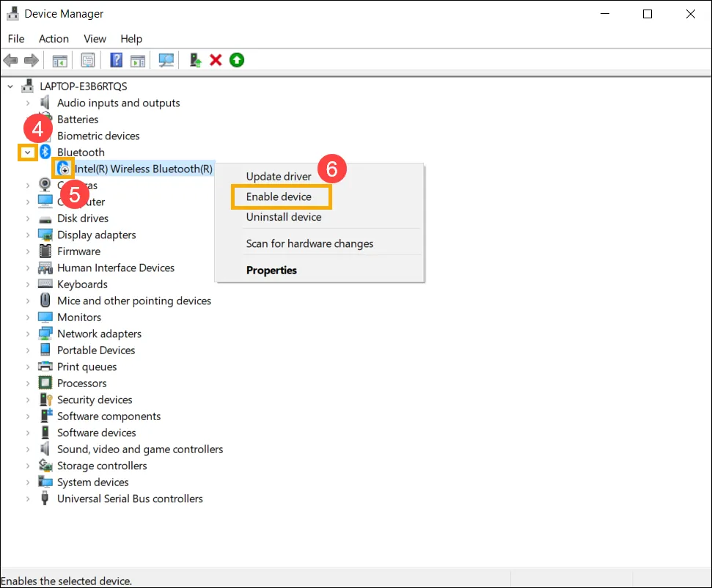Select Sound, video and game controllers

tap(140, 449)
